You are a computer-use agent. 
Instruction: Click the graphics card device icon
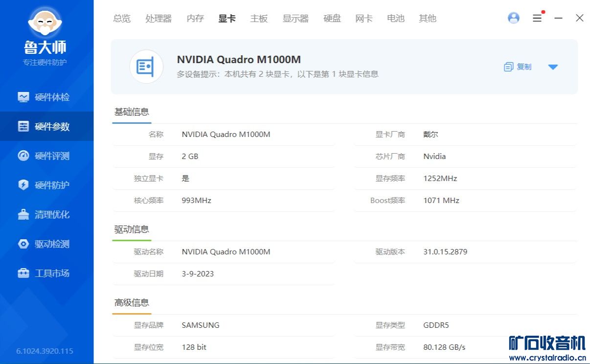[146, 67]
